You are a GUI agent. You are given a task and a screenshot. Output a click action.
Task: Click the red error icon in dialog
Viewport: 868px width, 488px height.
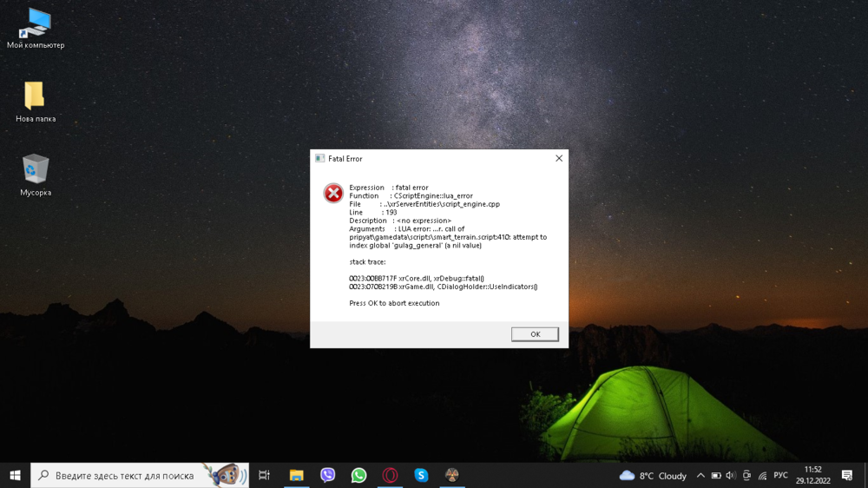point(333,194)
